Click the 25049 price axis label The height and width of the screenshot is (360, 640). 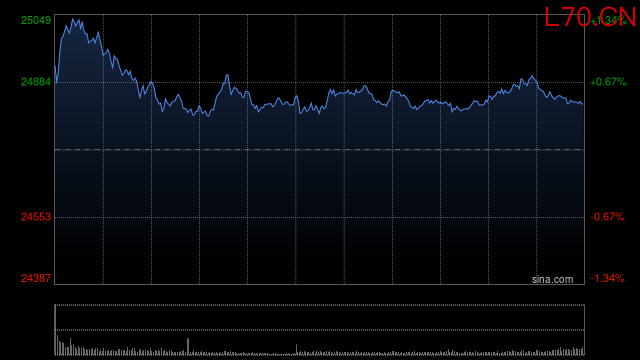[x=36, y=20]
